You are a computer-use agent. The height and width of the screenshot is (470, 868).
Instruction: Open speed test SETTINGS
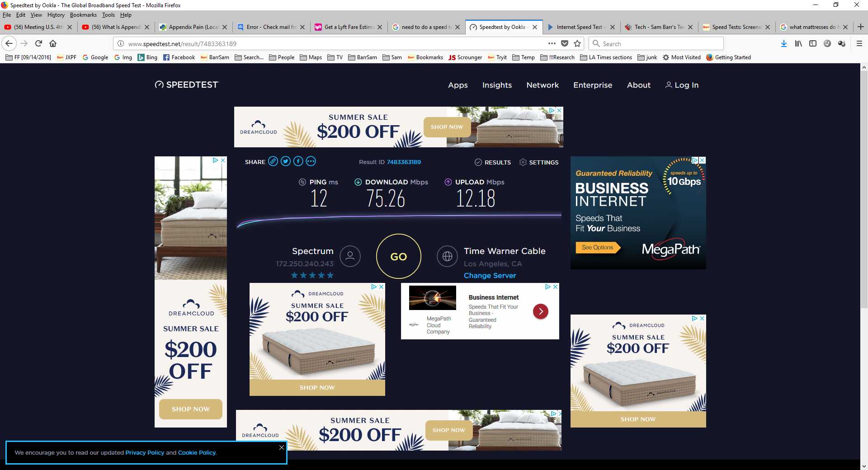pos(539,162)
